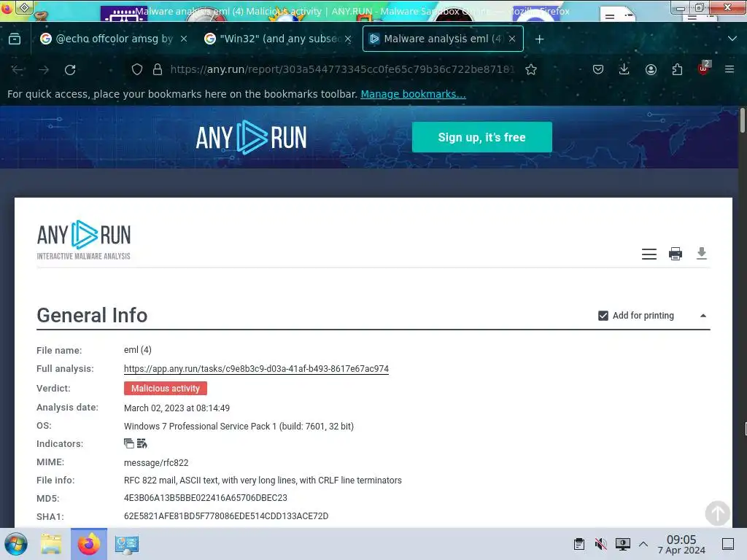Screen dimensions: 747x560
Task: Open Firefox application hamburger menu
Action: (729, 69)
